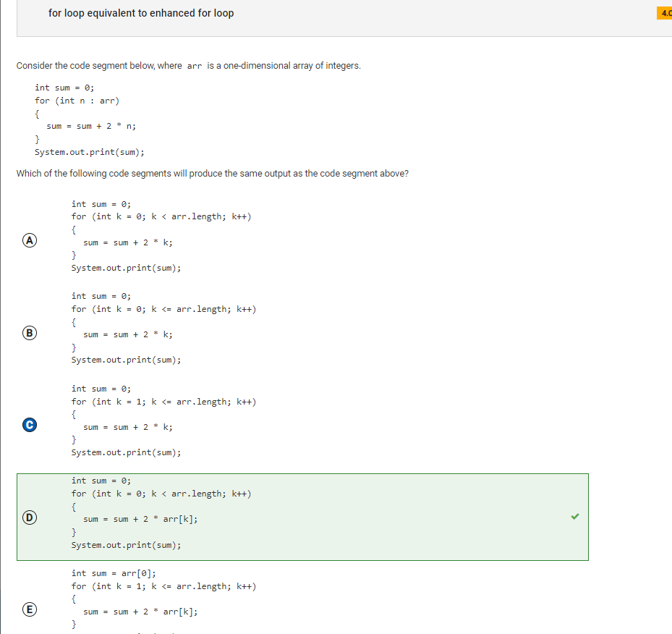Viewport: 672px width, 634px height.
Task: Click the orange score badge at top right
Action: click(665, 13)
